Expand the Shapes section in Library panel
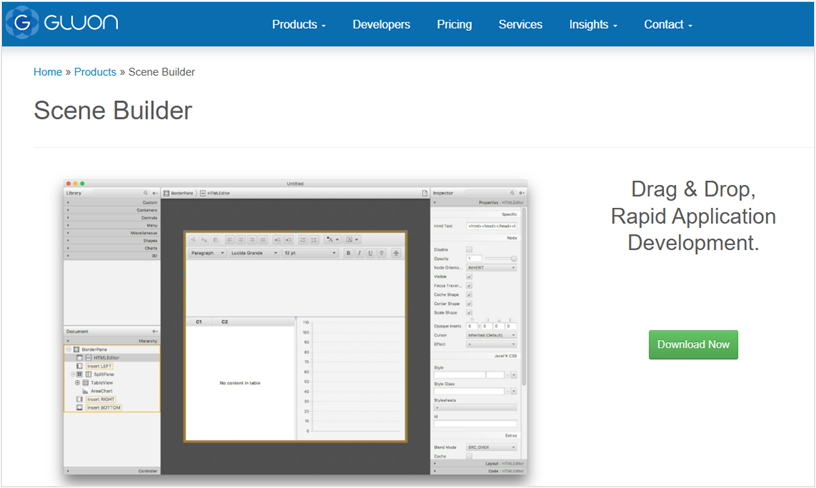Screen dimensions: 816x488 click(x=111, y=240)
